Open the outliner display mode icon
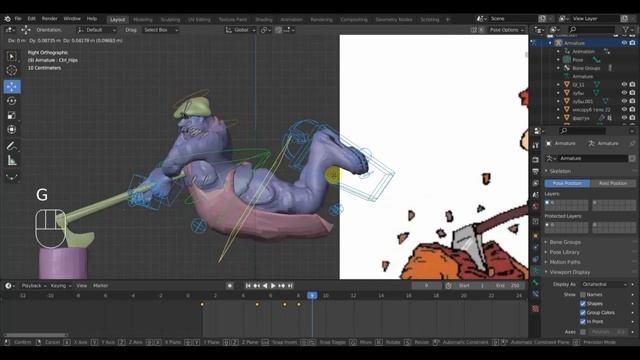The width and height of the screenshot is (640, 360). coord(554,29)
